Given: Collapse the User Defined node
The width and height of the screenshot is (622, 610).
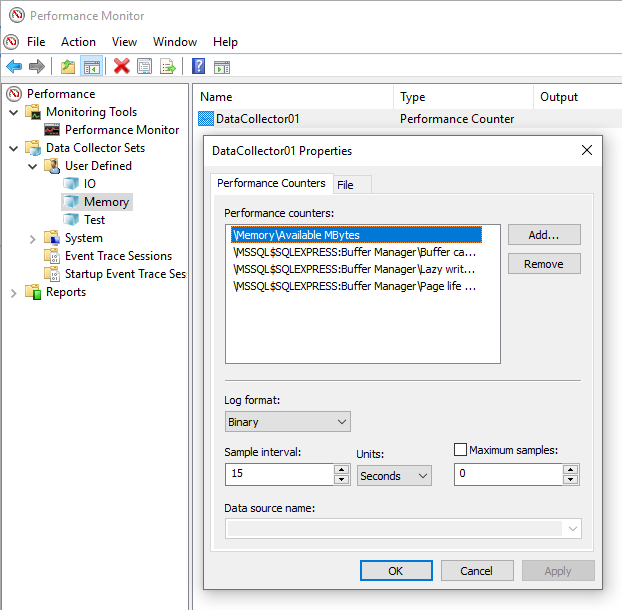Looking at the screenshot, I should tap(33, 166).
